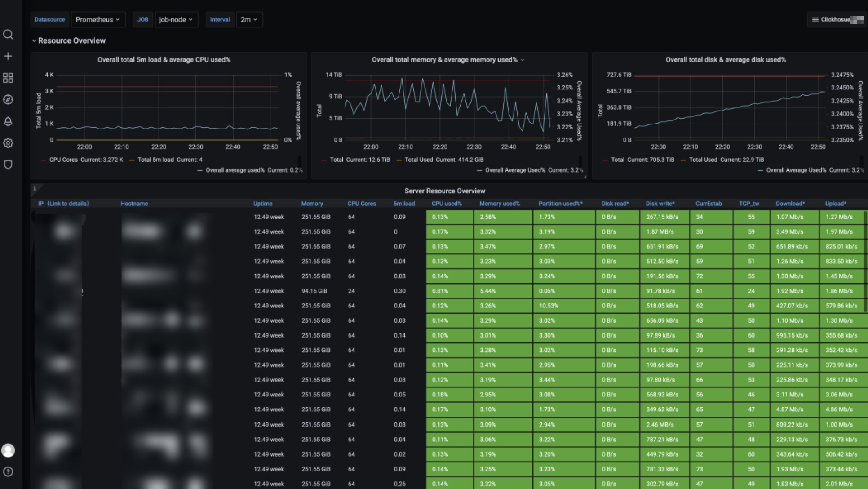Open the Server Admin shield icon
Image resolution: width=868 pixels, height=489 pixels.
click(8, 164)
